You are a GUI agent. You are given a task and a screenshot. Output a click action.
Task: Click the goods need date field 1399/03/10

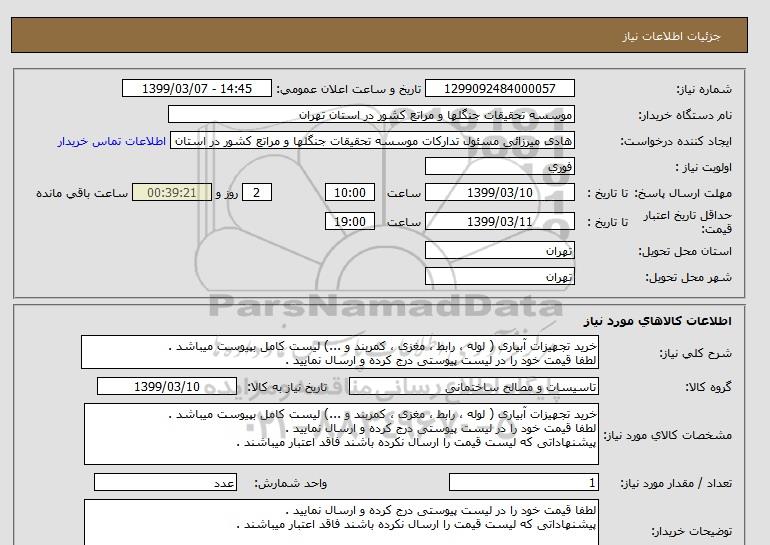pyautogui.click(x=167, y=387)
